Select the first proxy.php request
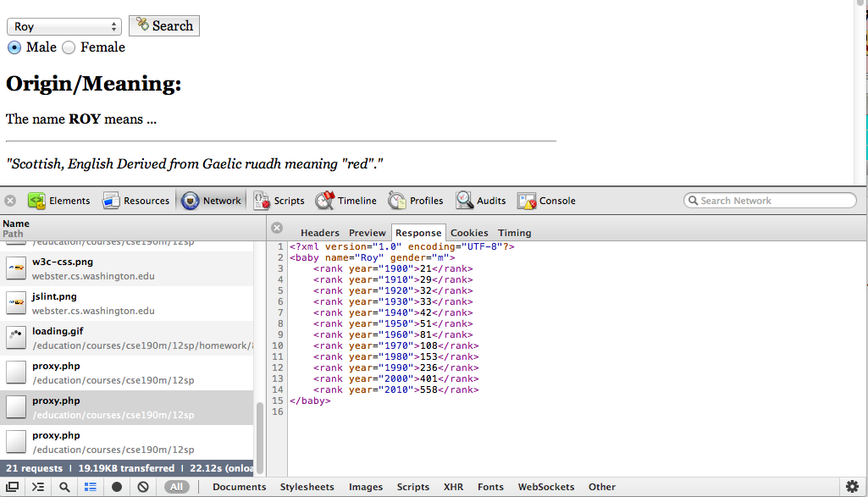Viewport: 868px width, 497px height. pos(127,373)
